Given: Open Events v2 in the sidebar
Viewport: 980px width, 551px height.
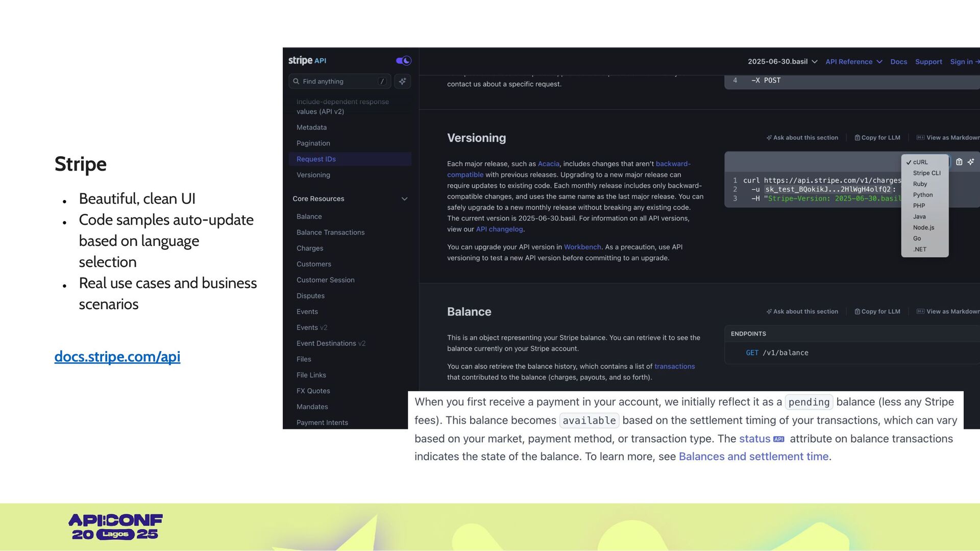Looking at the screenshot, I should point(312,328).
